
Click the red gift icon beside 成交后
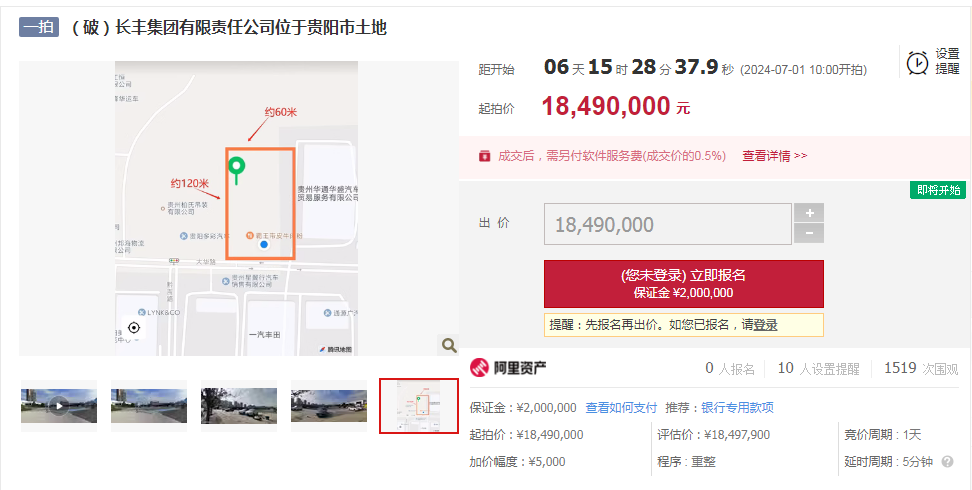click(x=484, y=156)
